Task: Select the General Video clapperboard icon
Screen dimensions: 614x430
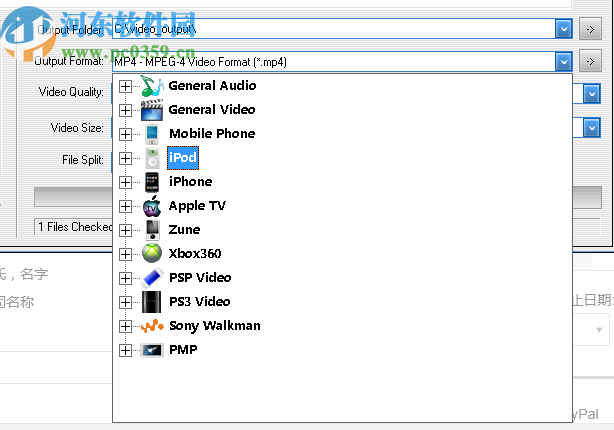Action: (x=152, y=110)
